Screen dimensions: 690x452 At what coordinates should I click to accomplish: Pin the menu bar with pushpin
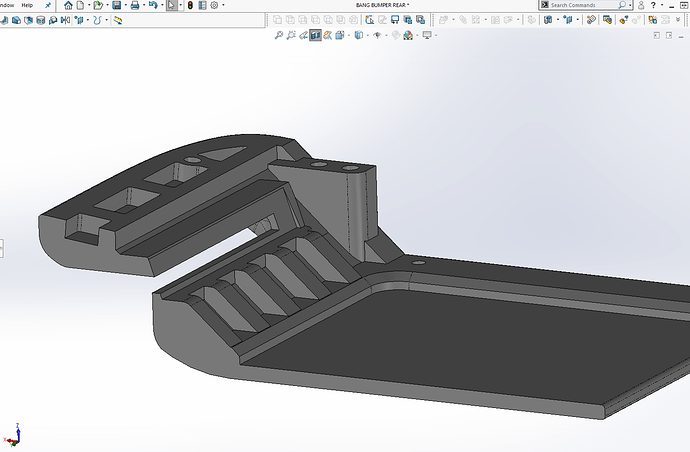coord(48,5)
